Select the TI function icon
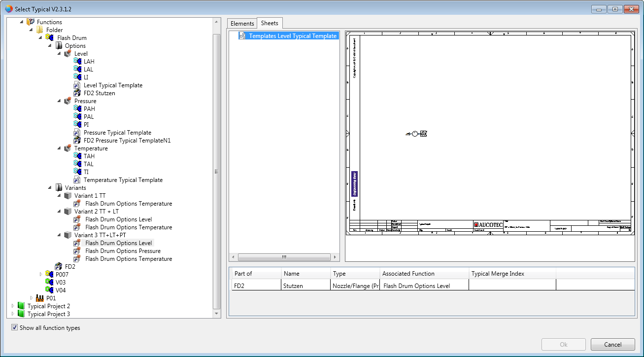 tap(77, 172)
